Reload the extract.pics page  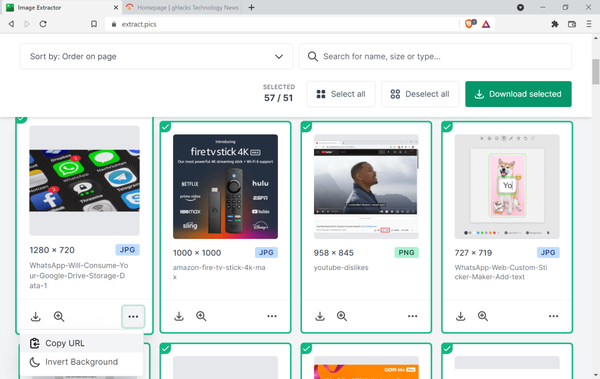click(43, 24)
